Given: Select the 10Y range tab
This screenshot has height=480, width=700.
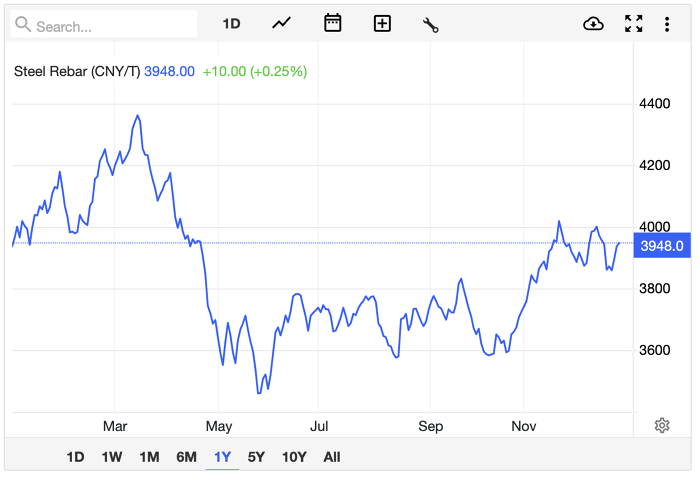Looking at the screenshot, I should (x=294, y=457).
